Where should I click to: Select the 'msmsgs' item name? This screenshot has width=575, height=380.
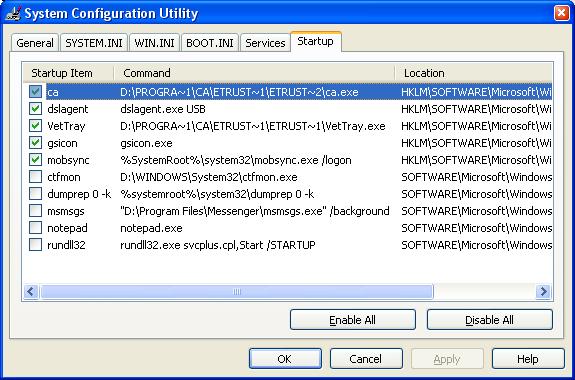(66, 211)
